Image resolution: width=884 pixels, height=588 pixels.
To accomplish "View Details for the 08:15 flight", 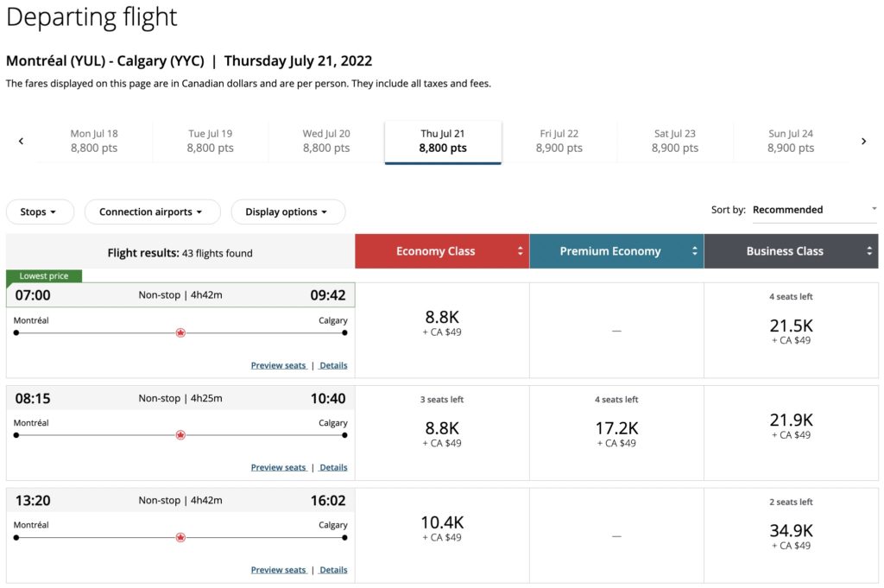I will click(333, 467).
